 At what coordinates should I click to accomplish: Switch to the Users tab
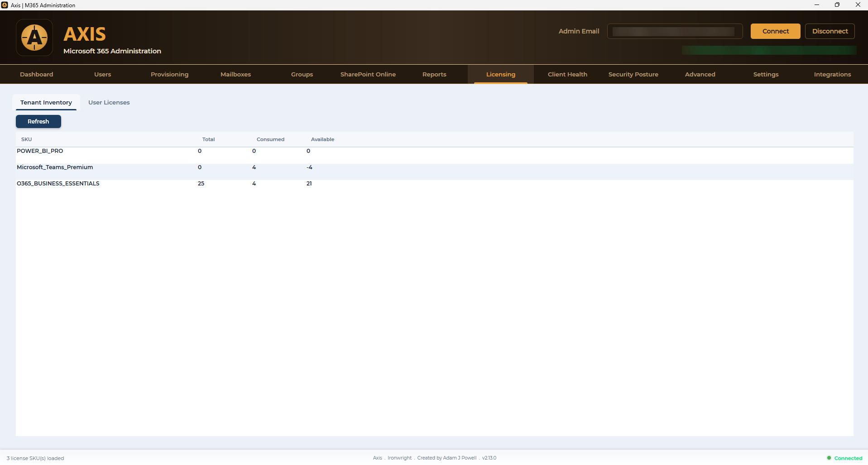103,74
